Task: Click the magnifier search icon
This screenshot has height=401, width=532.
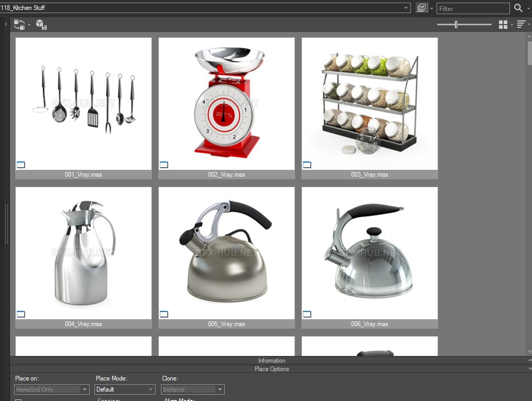Action: click(x=518, y=8)
